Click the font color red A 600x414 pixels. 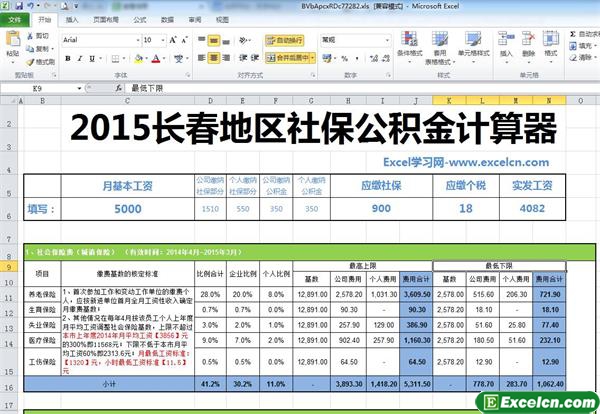(x=156, y=59)
